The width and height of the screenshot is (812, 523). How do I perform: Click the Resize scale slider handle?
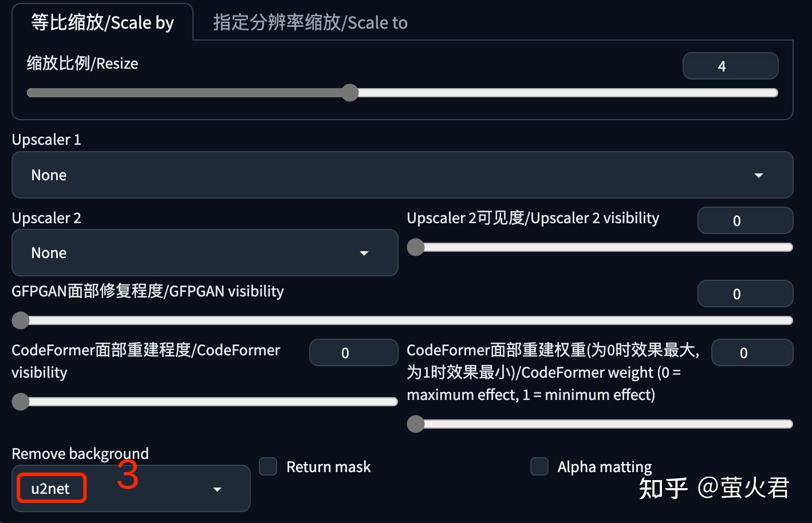click(350, 92)
